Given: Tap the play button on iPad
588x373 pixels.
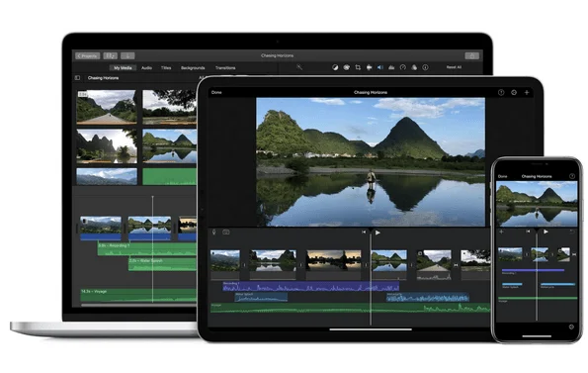Looking at the screenshot, I should 378,233.
